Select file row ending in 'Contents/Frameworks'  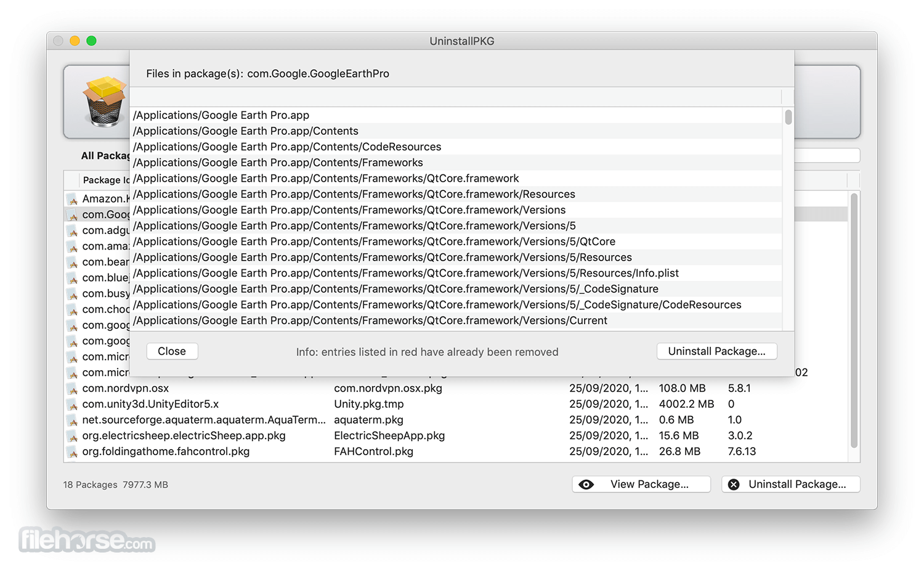click(456, 163)
